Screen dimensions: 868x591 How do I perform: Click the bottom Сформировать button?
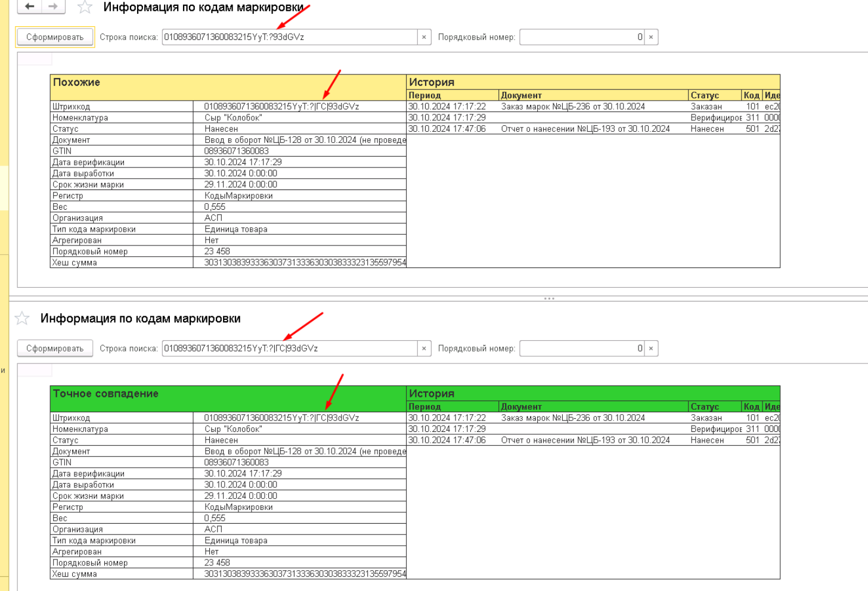point(55,349)
